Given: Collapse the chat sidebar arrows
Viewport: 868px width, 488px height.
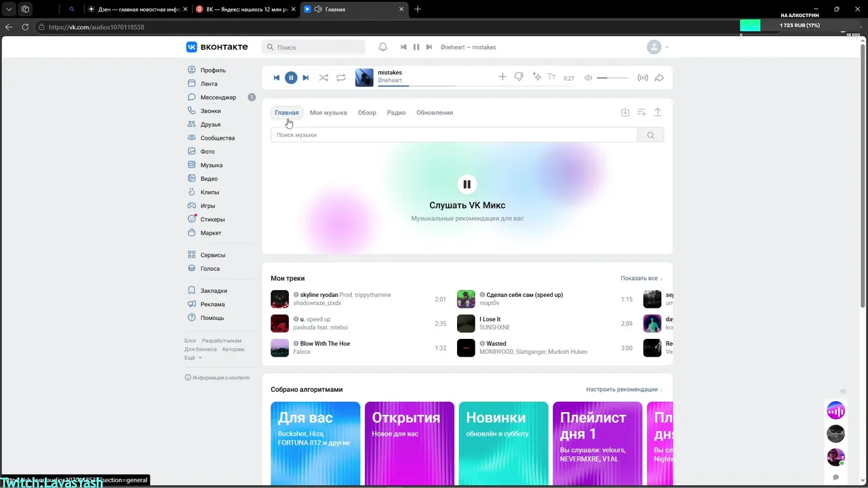Looking at the screenshot, I should coord(844,391).
